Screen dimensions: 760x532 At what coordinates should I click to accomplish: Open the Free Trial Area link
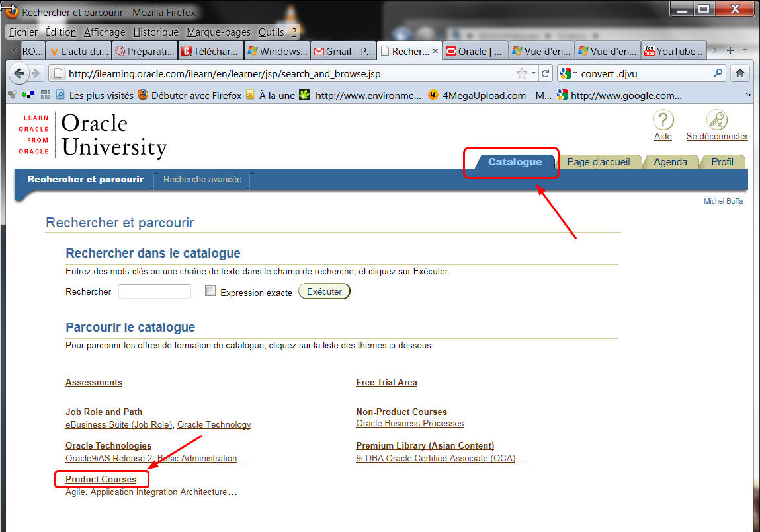pos(386,383)
